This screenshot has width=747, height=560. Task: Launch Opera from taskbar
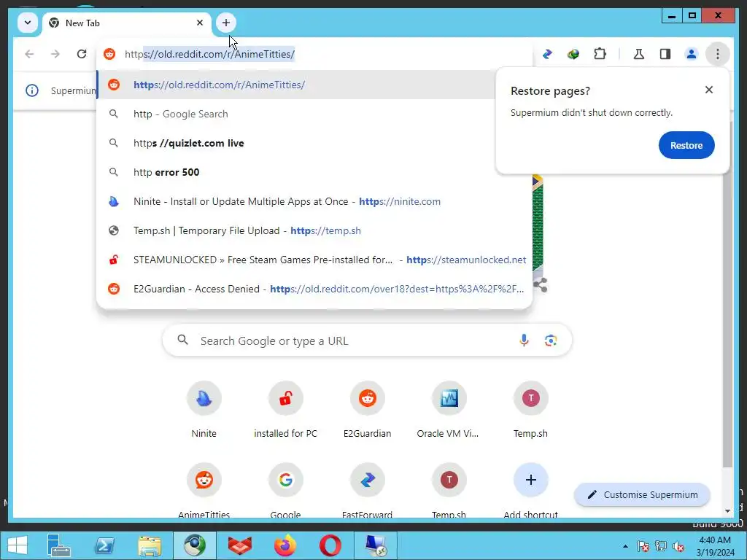click(x=330, y=545)
